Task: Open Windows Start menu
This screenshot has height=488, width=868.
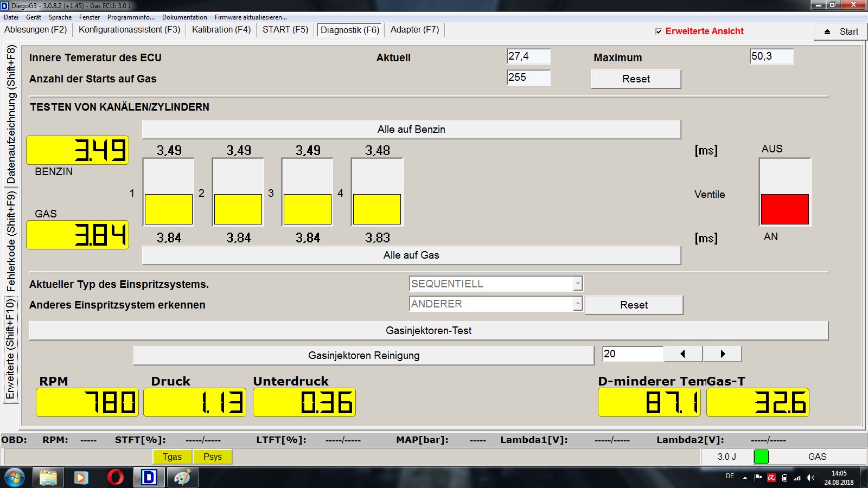Action: (15, 478)
